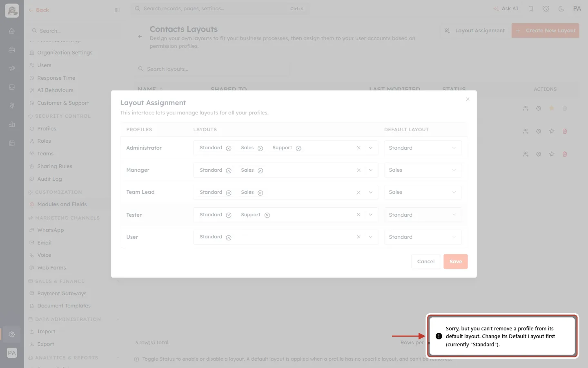Click the Search layouts input field
Screen dimensions: 588x368
pyautogui.click(x=212, y=69)
